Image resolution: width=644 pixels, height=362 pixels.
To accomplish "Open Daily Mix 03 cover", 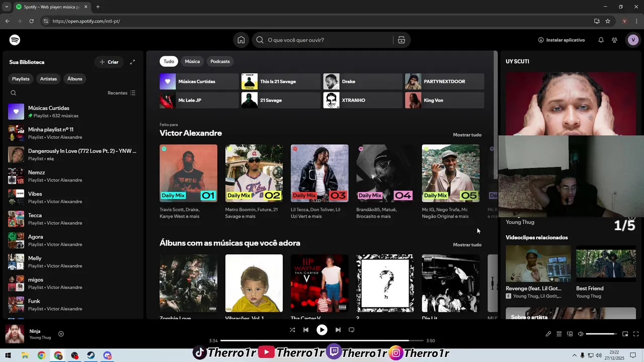I will (319, 173).
